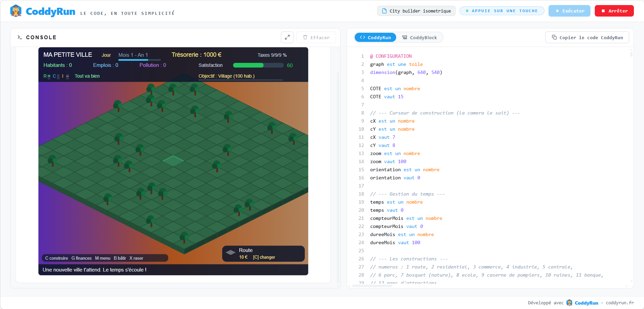Click code line dimension(graph, 640, 540)
644x309 pixels.
[406, 72]
